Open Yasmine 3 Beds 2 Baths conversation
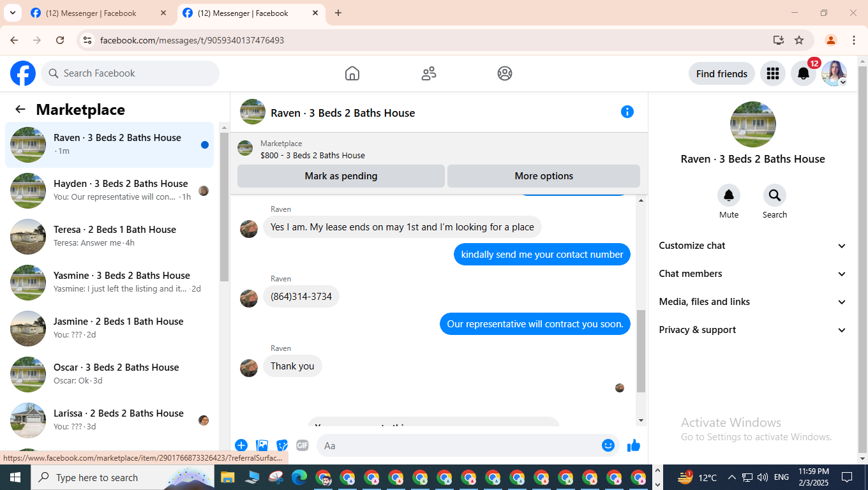 coord(110,283)
